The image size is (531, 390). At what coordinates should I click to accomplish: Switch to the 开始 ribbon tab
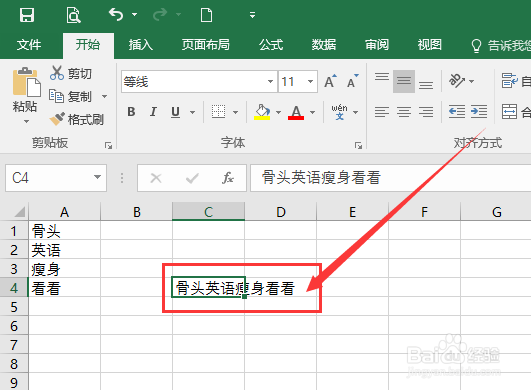(88, 45)
